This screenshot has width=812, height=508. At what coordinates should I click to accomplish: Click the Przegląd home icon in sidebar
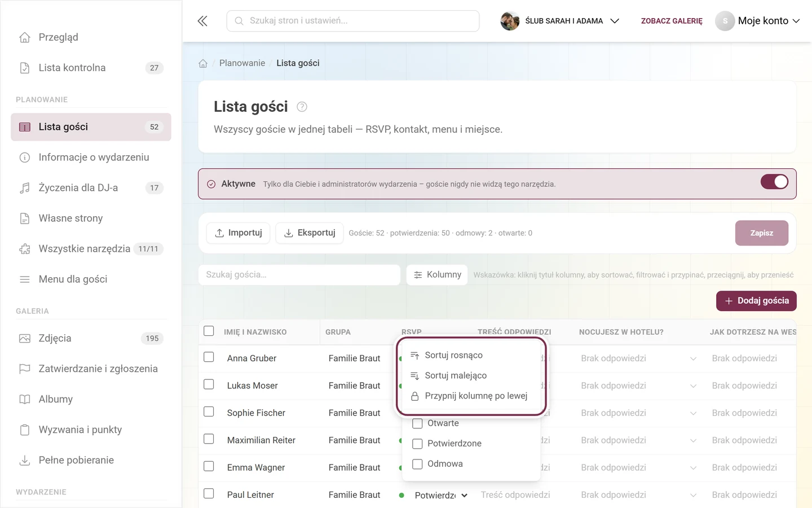25,37
